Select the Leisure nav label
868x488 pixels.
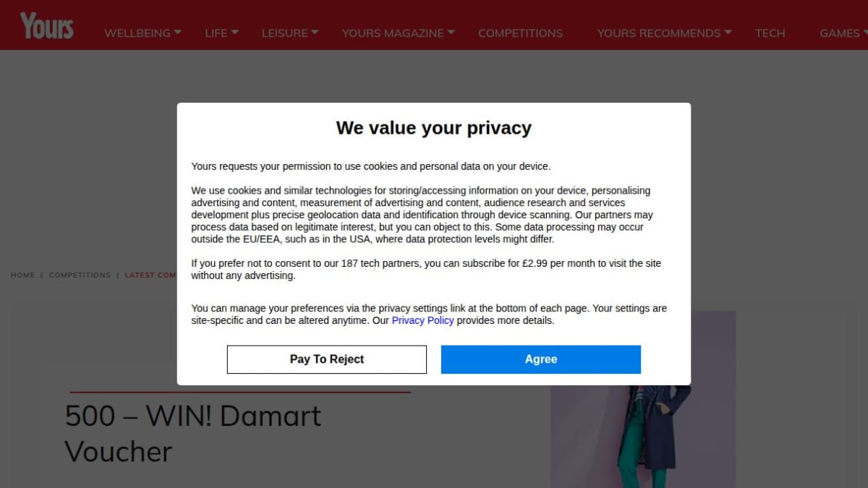pyautogui.click(x=285, y=33)
